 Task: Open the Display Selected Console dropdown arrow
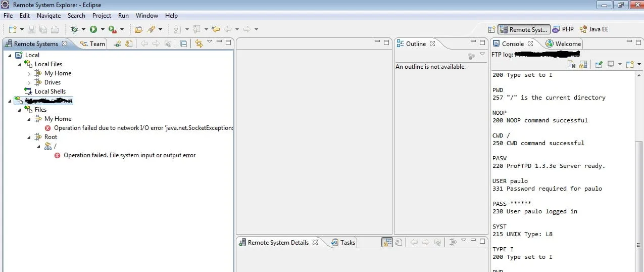[620, 64]
